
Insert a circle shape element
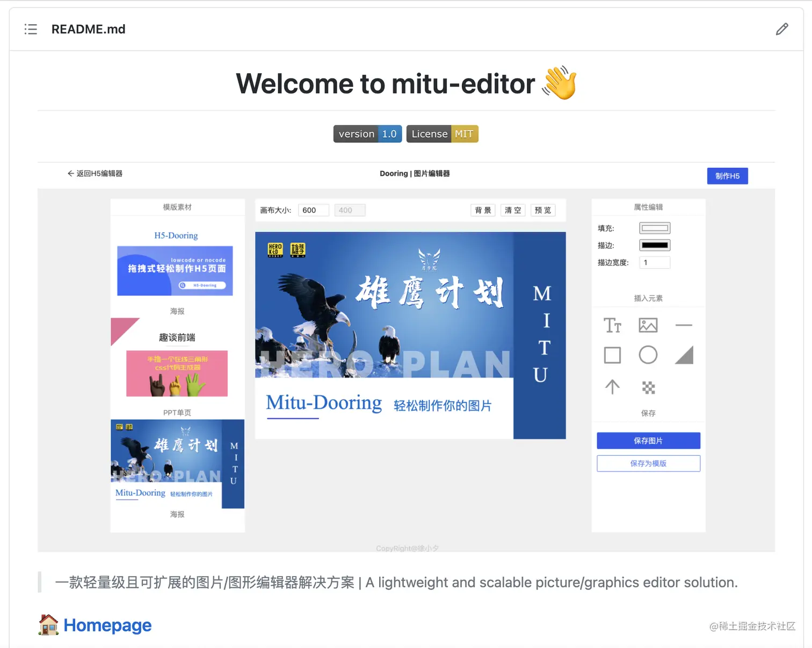click(648, 355)
